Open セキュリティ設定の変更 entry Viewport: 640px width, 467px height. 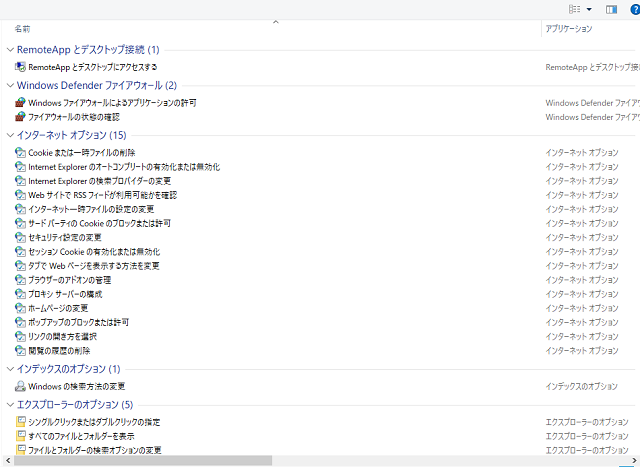(x=65, y=238)
